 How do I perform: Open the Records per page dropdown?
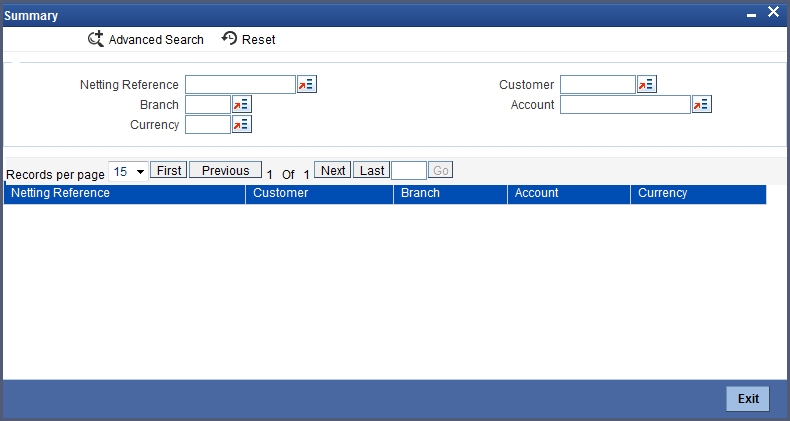tap(128, 172)
